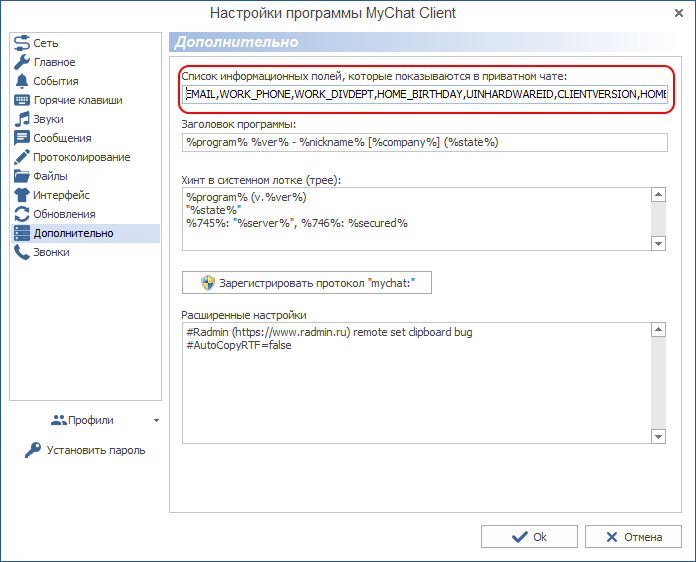696x562 pixels.
Task: Select the pencil icon for Протоколирование
Action: click(x=22, y=157)
